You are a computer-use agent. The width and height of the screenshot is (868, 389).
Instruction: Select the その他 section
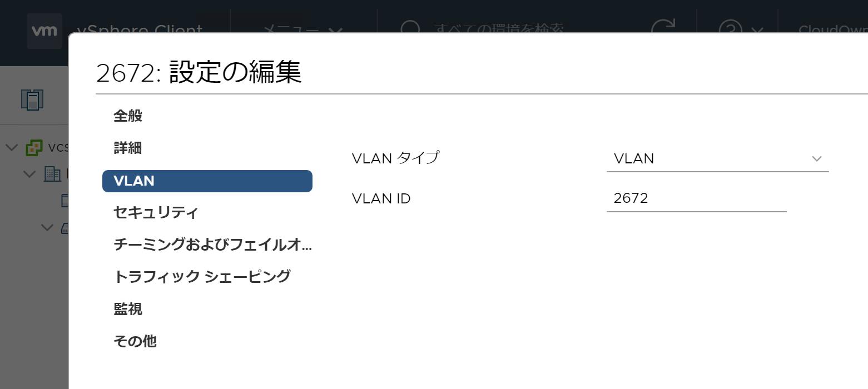pos(135,341)
